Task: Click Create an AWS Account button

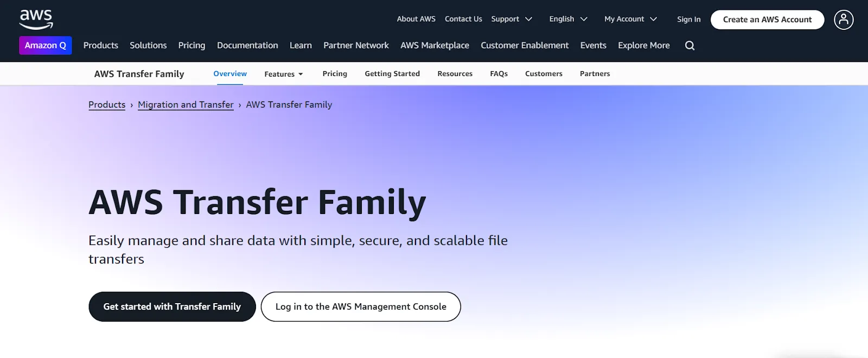Action: [767, 20]
